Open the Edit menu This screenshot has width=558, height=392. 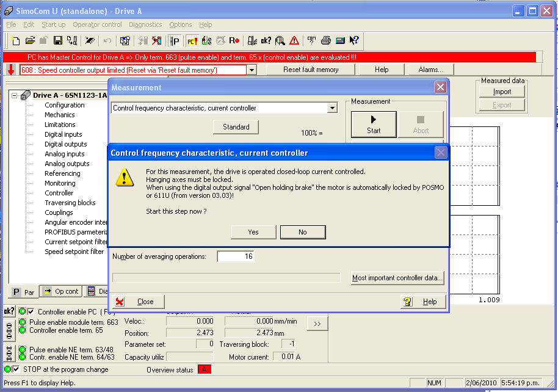point(29,24)
